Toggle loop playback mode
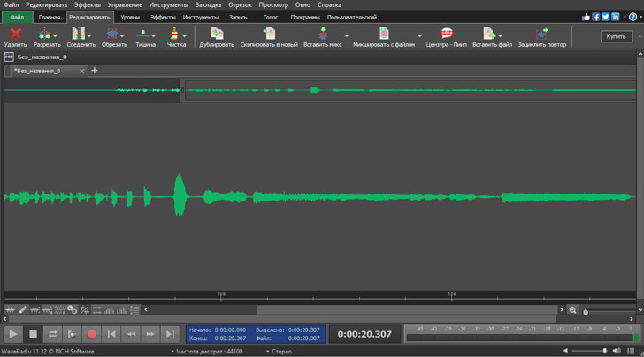 coord(52,334)
